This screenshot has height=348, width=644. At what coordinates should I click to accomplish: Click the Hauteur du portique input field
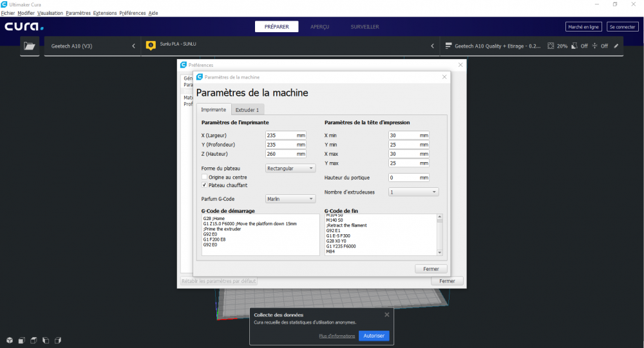point(409,178)
